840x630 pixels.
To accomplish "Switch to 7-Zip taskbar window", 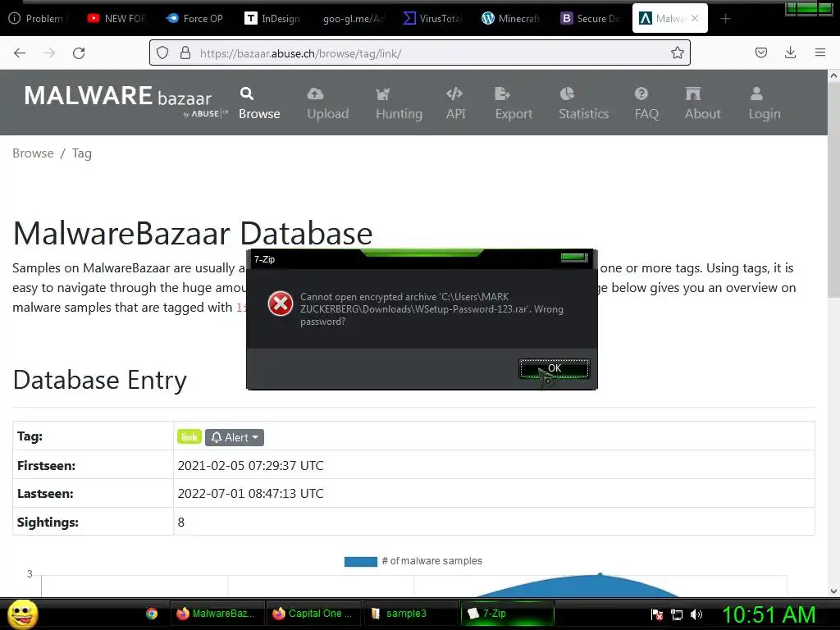I will click(507, 614).
